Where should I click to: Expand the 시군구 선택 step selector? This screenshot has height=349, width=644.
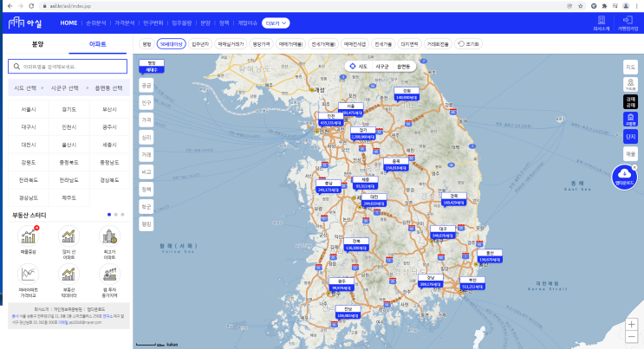[x=65, y=87]
